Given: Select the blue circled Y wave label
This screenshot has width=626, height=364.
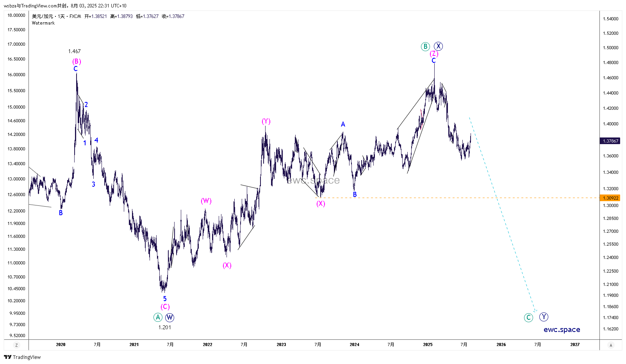Looking at the screenshot, I should 544,317.
